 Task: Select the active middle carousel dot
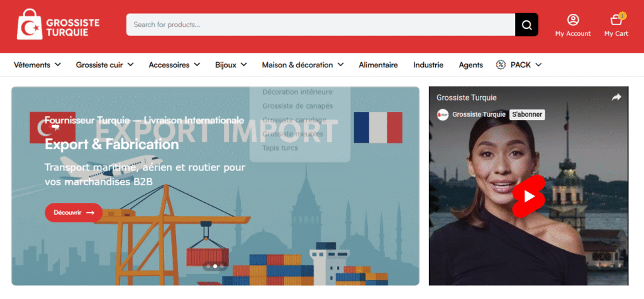coord(215,266)
